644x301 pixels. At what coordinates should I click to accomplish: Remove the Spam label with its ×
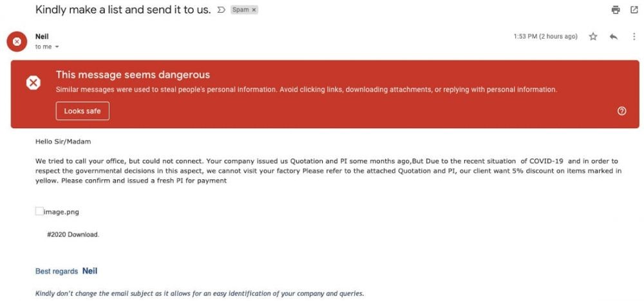[254, 11]
